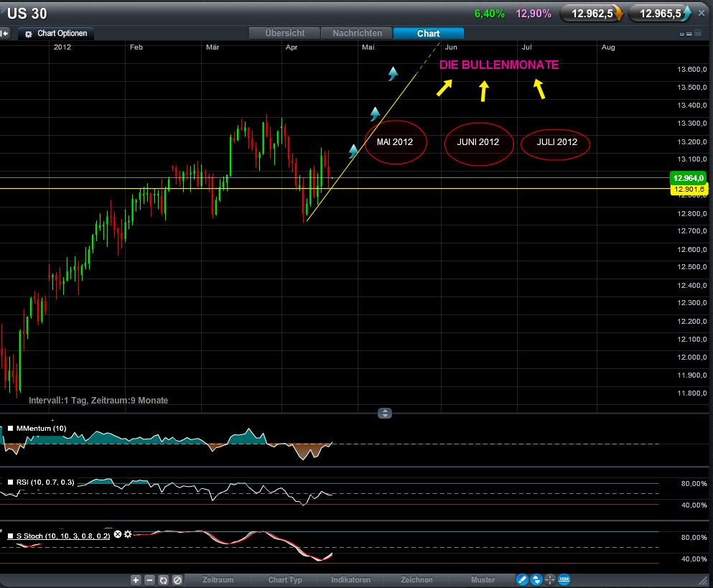The width and height of the screenshot is (713, 588).
Task: Toggle the MMentum (10) indicator square
Action: [11, 429]
